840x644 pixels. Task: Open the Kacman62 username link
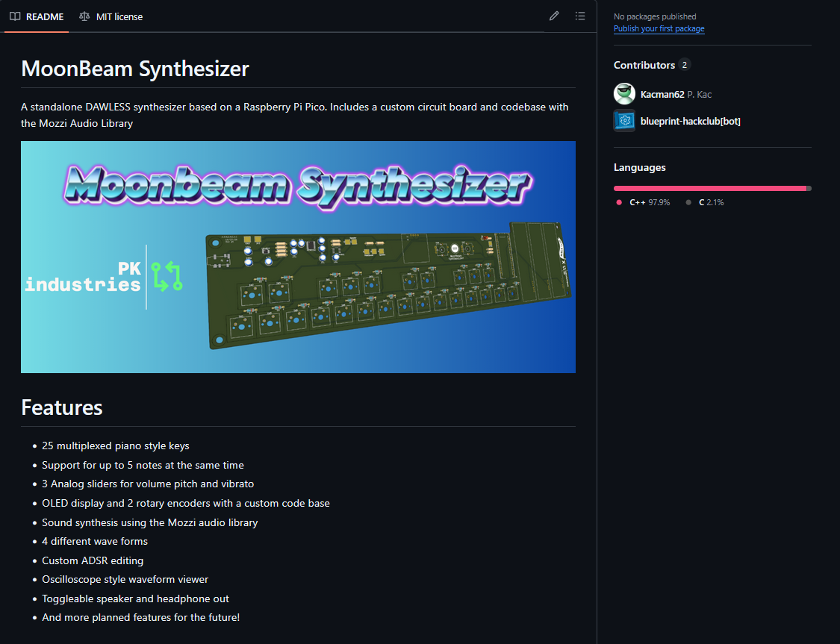point(662,94)
